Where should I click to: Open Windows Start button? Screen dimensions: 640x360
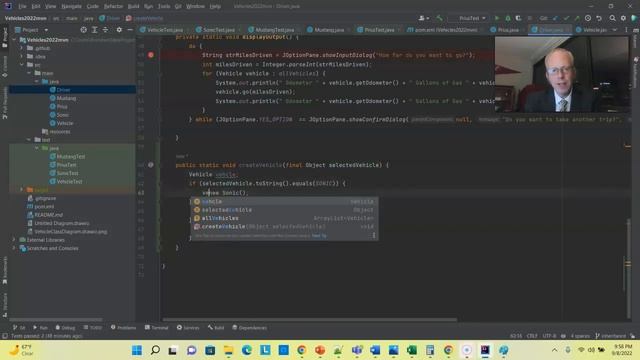[x=137, y=350]
